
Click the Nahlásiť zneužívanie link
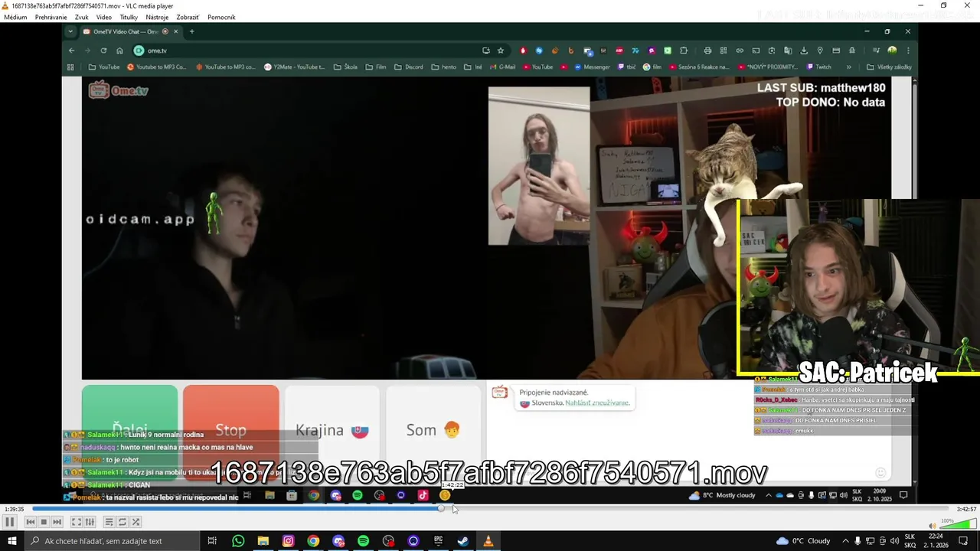pos(597,403)
